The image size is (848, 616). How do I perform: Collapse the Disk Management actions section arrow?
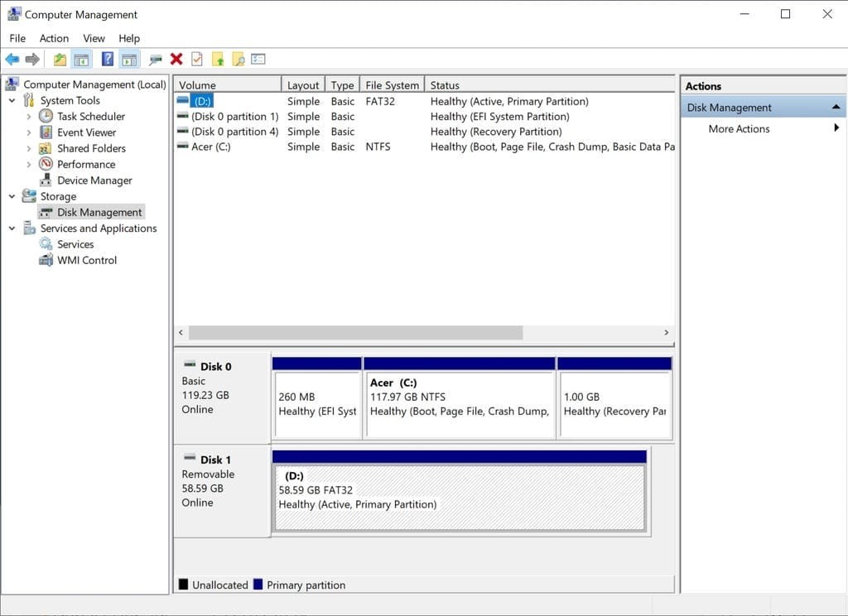click(836, 107)
